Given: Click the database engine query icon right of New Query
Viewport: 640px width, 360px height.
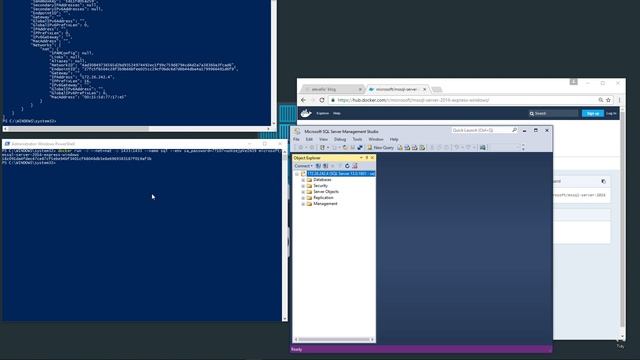Looking at the screenshot, I should pos(400,147).
